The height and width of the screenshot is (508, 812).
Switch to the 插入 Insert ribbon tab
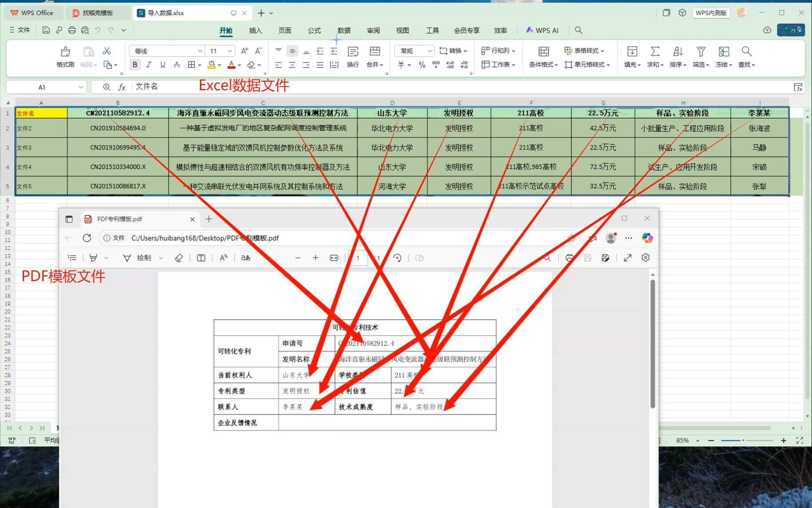pos(255,31)
